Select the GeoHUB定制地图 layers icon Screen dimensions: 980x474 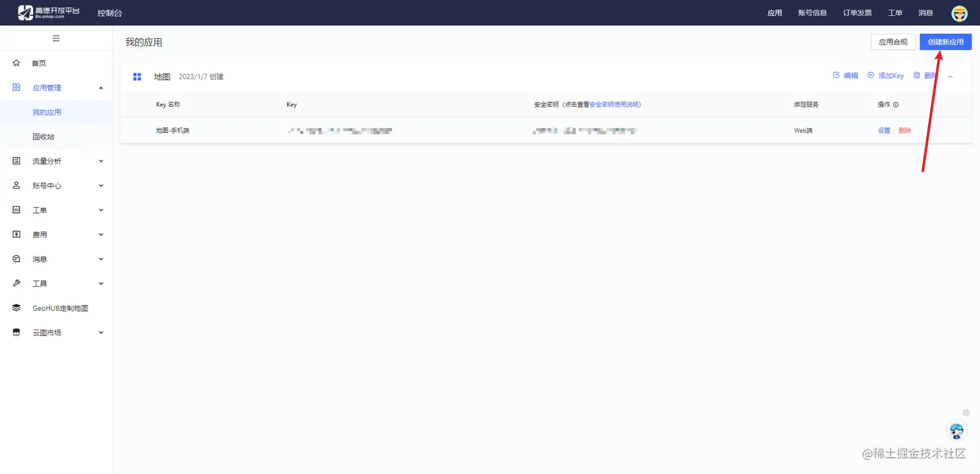(16, 308)
